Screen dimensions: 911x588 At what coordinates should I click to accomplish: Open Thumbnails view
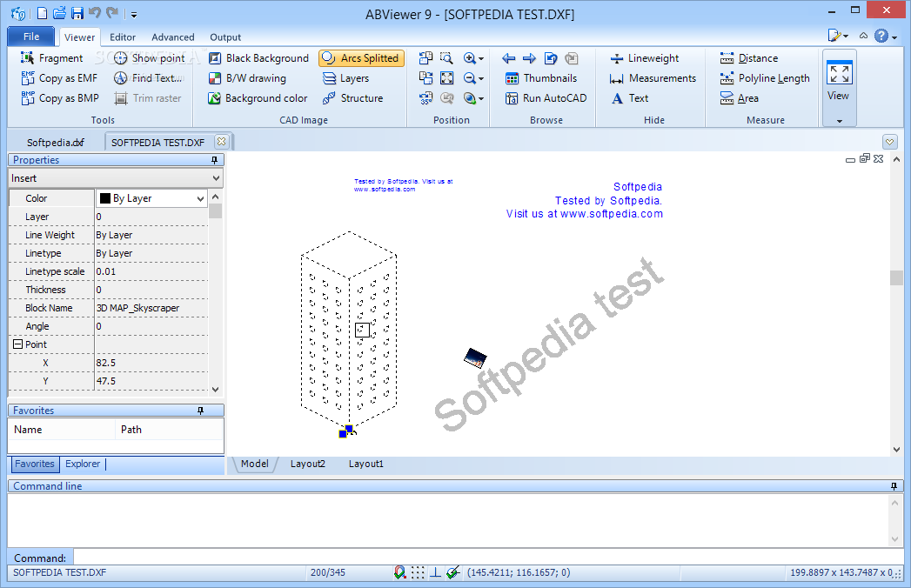[x=541, y=78]
